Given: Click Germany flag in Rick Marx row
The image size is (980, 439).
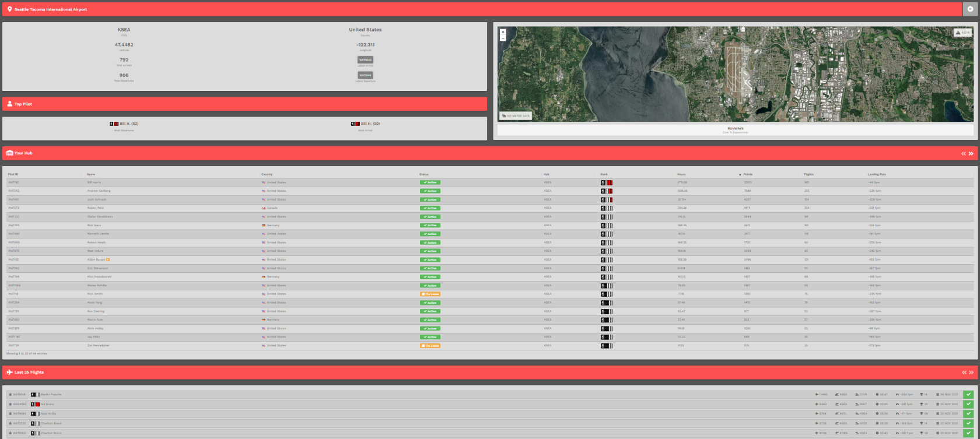Looking at the screenshot, I should pyautogui.click(x=264, y=225).
